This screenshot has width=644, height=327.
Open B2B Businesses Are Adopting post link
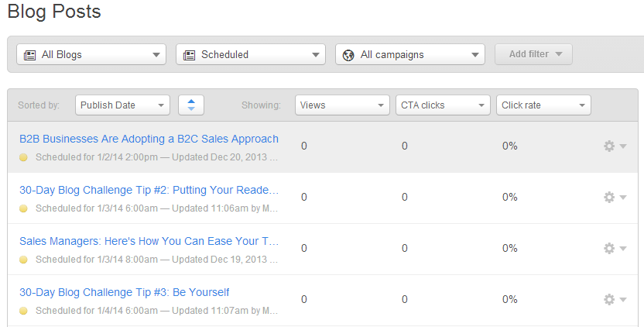tap(149, 139)
